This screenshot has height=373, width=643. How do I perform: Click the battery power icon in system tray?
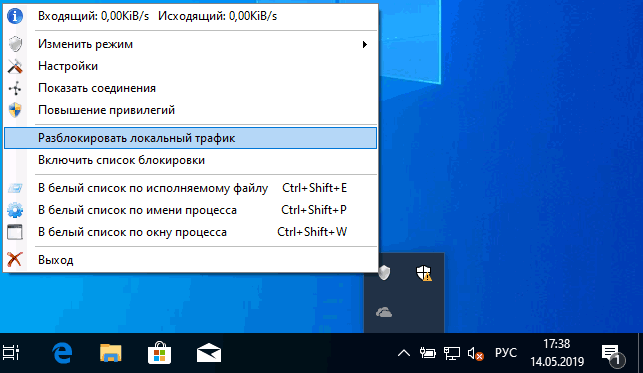pyautogui.click(x=427, y=353)
